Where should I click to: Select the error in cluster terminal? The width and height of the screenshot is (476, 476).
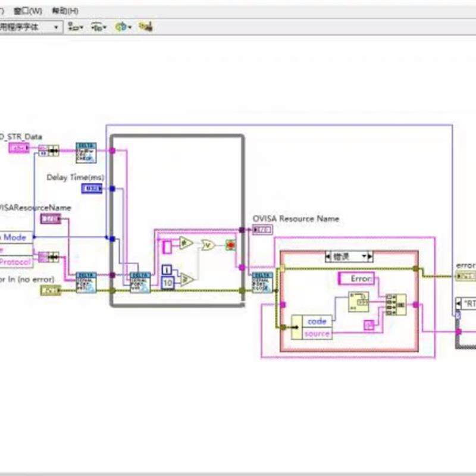[x=51, y=290]
